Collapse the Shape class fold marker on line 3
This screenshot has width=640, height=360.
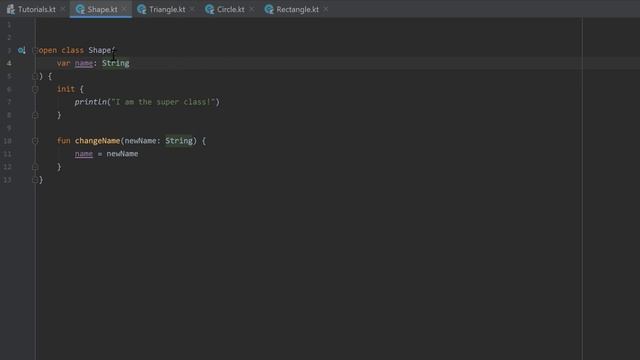point(35,50)
